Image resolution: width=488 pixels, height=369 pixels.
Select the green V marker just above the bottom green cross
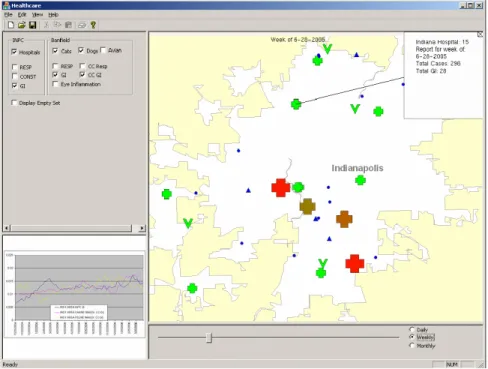(322, 263)
